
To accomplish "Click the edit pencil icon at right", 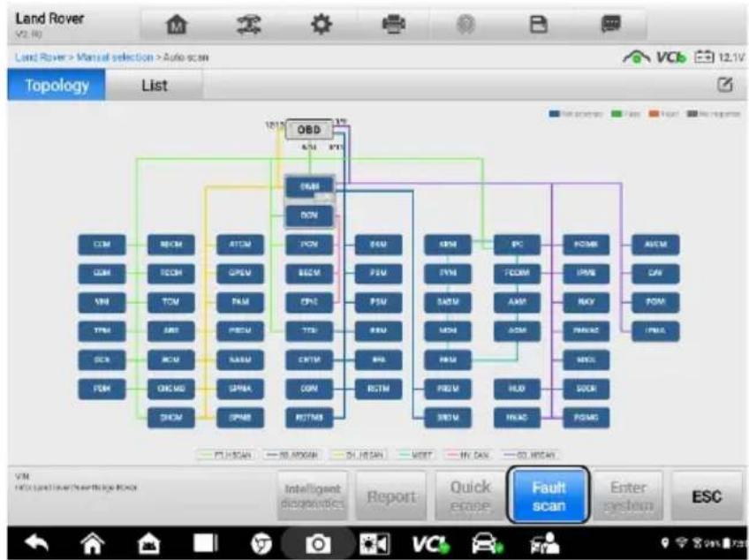I will [724, 85].
